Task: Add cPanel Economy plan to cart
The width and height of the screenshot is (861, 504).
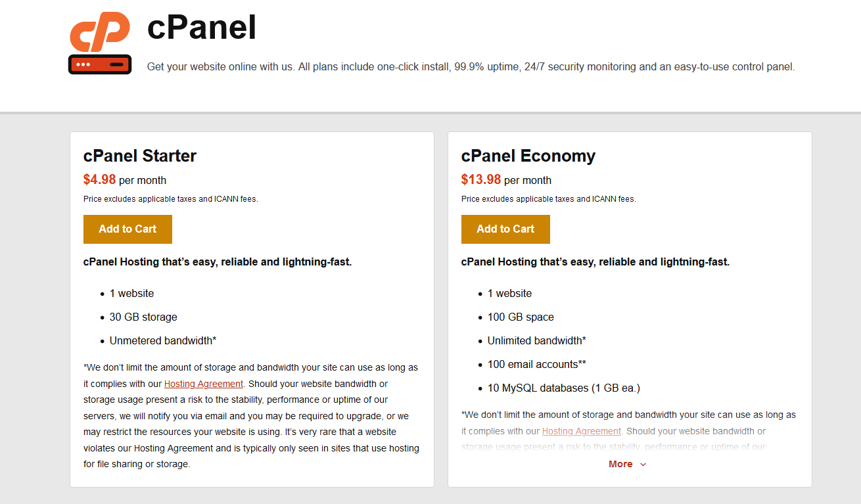Action: (x=505, y=229)
